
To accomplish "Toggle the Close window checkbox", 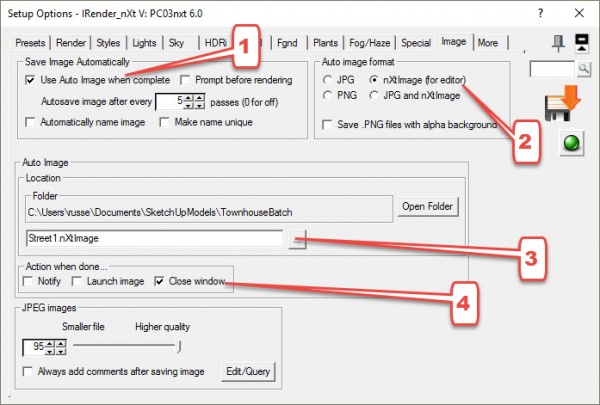I will 159,281.
